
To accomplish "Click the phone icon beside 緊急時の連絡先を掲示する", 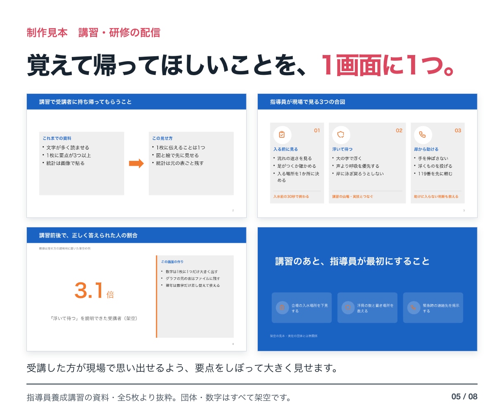I will pyautogui.click(x=414, y=308).
